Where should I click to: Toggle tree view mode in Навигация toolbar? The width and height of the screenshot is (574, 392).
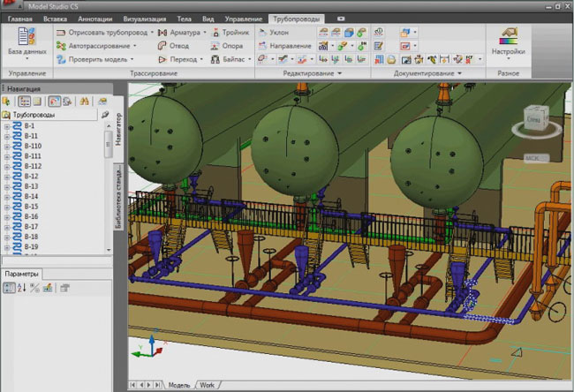pos(24,101)
